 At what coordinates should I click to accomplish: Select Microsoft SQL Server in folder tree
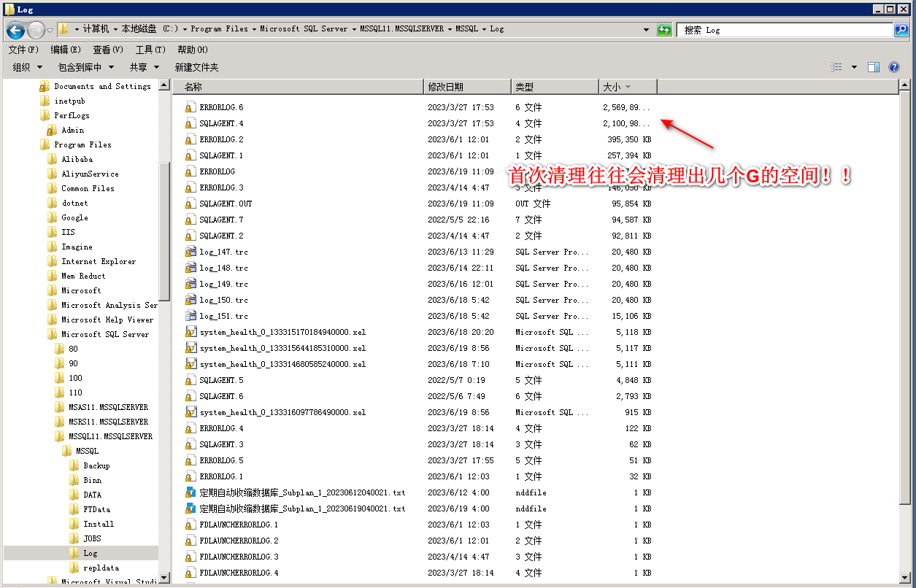[x=105, y=334]
